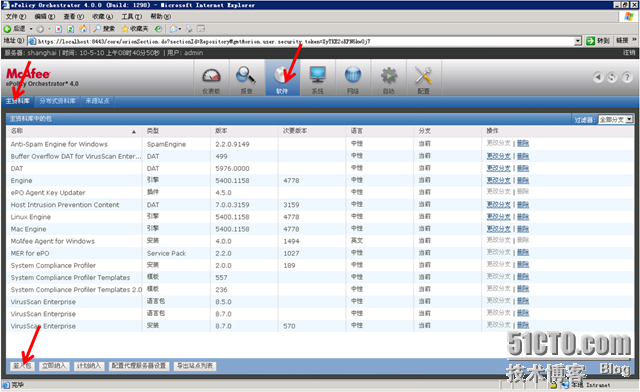The image size is (640, 392).
Task: Switch to the 分布式资料库 tab
Action: (x=58, y=101)
